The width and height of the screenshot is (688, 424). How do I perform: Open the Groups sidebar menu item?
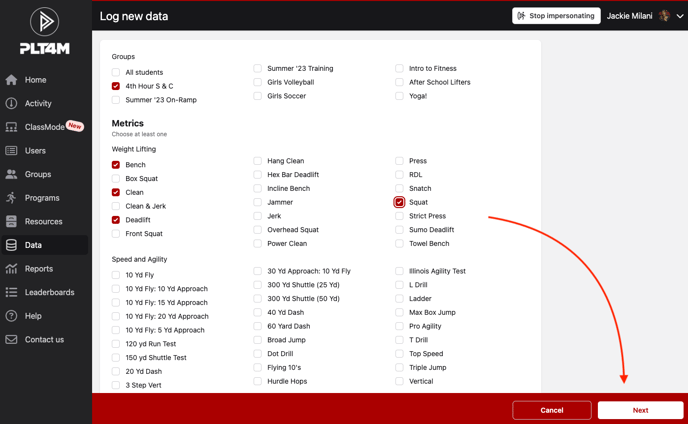coord(38,174)
